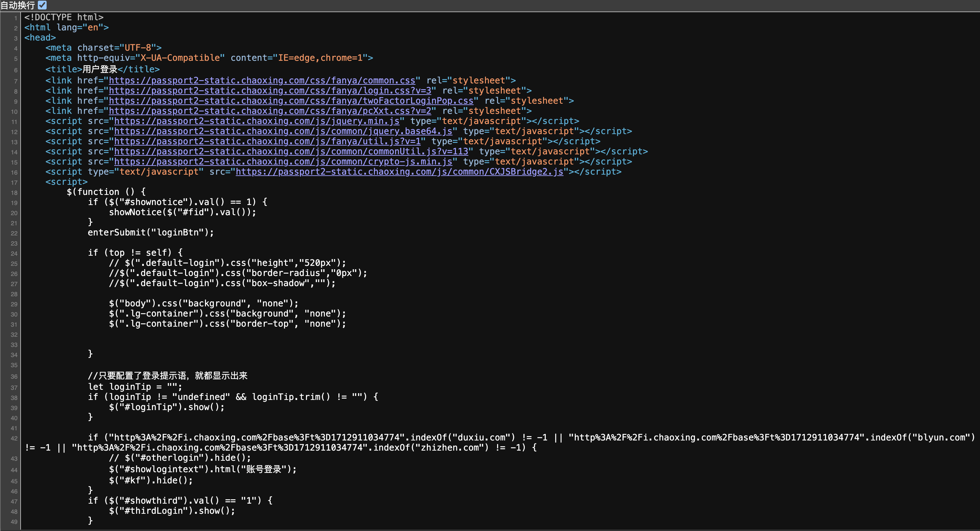This screenshot has height=531, width=980.
Task: Click the <!DOCTYPE html> text
Action: pos(64,17)
